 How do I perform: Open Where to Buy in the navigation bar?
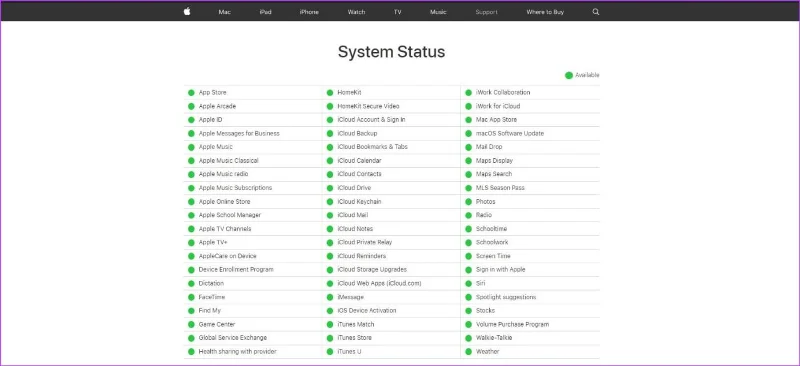pyautogui.click(x=545, y=12)
